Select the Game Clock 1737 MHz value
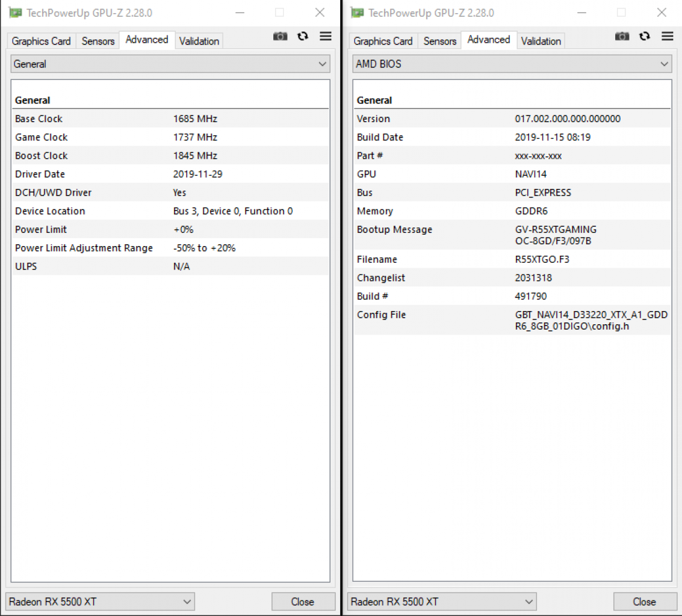This screenshot has height=616, width=682. [195, 137]
